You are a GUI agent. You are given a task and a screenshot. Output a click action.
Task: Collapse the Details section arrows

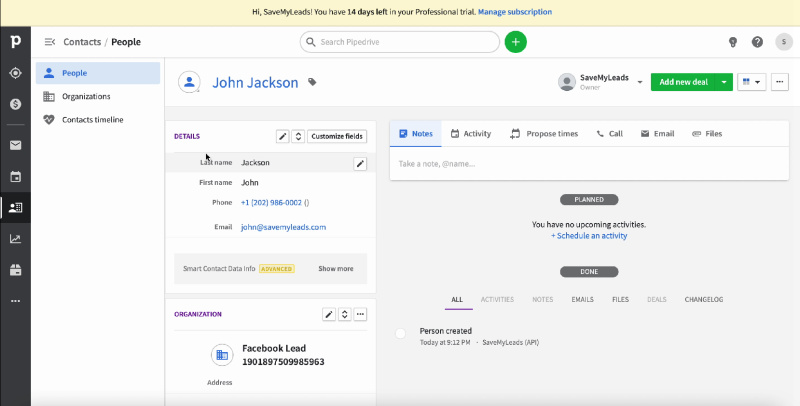(x=298, y=136)
